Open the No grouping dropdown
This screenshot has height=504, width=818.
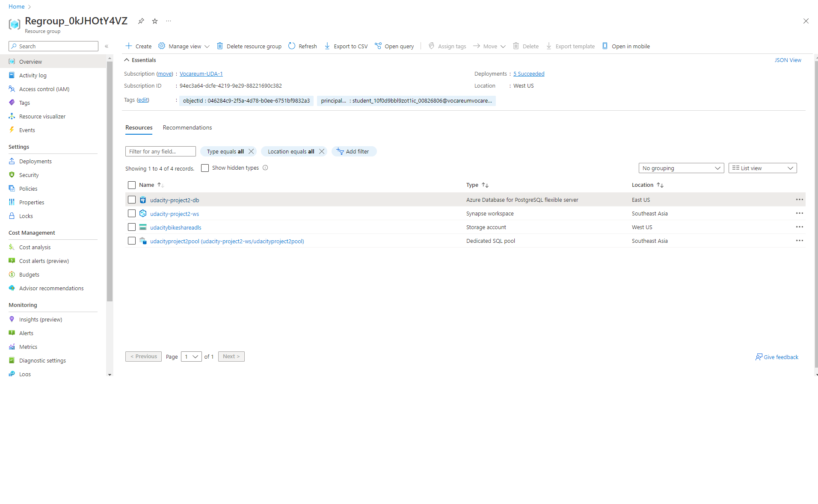[681, 168]
